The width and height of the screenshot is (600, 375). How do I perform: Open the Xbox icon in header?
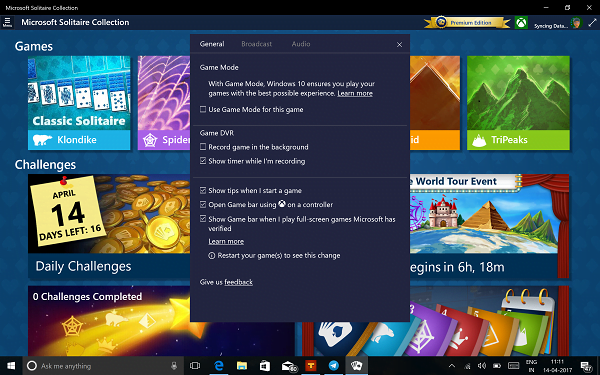[521, 23]
